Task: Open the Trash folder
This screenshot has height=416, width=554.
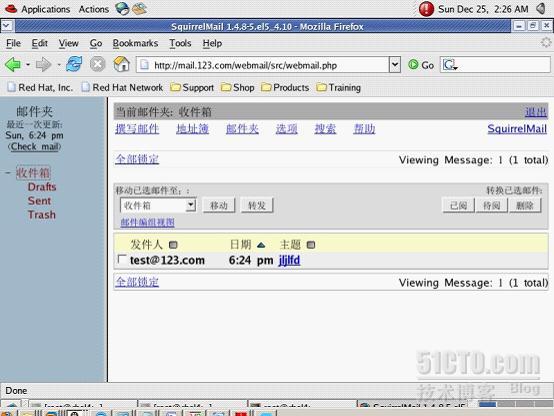Action: coord(41,215)
